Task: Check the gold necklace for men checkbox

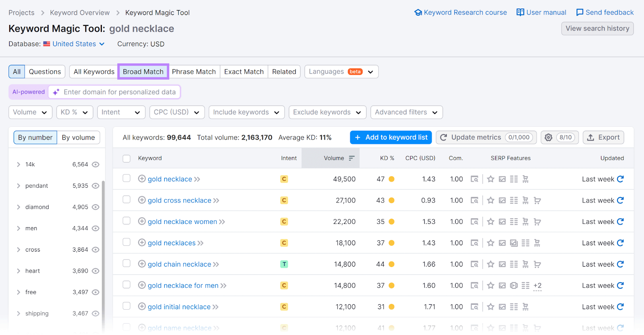Action: point(126,285)
